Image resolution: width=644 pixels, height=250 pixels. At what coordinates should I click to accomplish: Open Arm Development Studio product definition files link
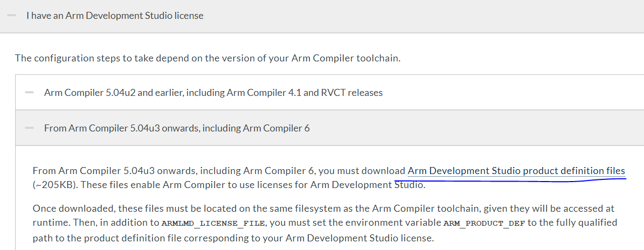point(516,171)
